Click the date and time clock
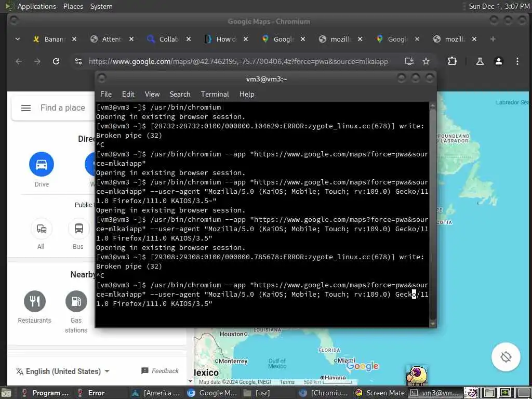Image resolution: width=532 pixels, height=399 pixels. click(x=499, y=6)
